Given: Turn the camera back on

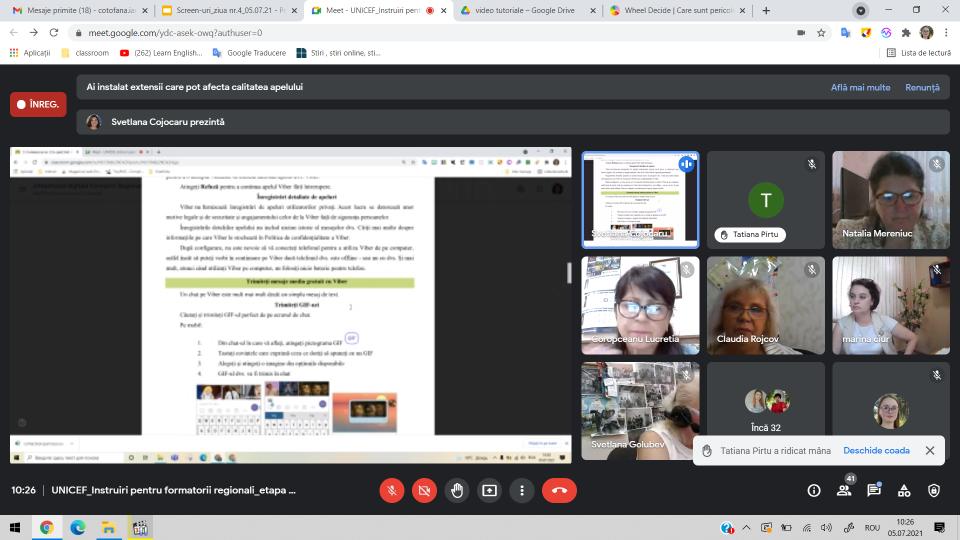Looking at the screenshot, I should (x=424, y=490).
